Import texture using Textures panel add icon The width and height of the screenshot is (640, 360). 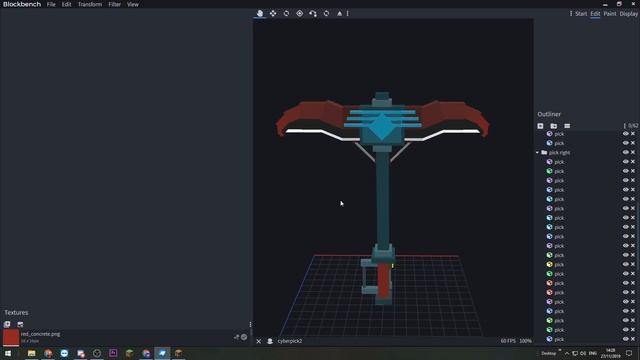[7, 324]
